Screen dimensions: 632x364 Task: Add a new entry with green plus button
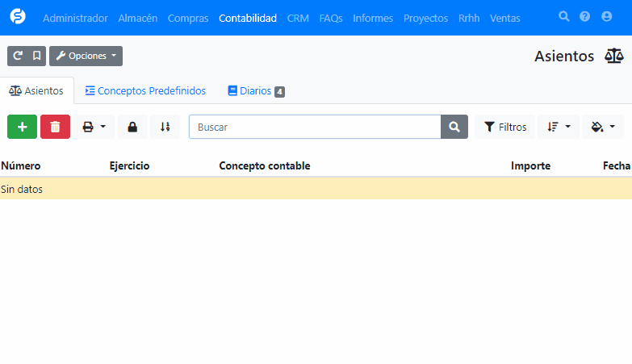[22, 127]
